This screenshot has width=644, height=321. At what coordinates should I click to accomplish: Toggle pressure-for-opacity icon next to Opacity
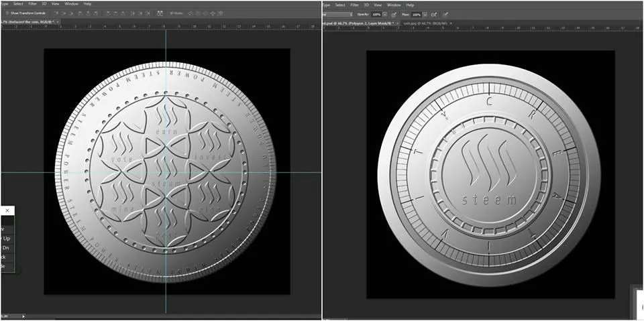click(394, 14)
